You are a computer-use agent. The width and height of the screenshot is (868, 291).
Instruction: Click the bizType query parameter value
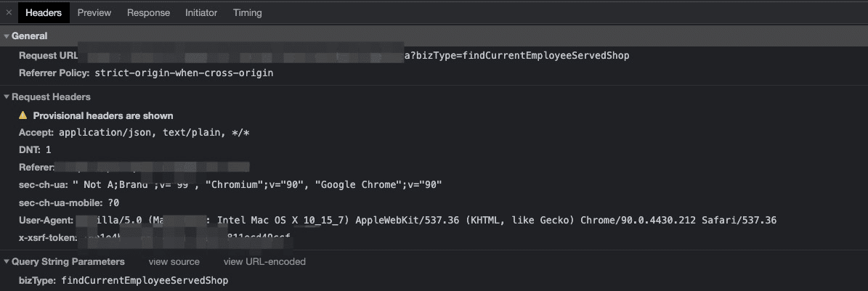145,279
